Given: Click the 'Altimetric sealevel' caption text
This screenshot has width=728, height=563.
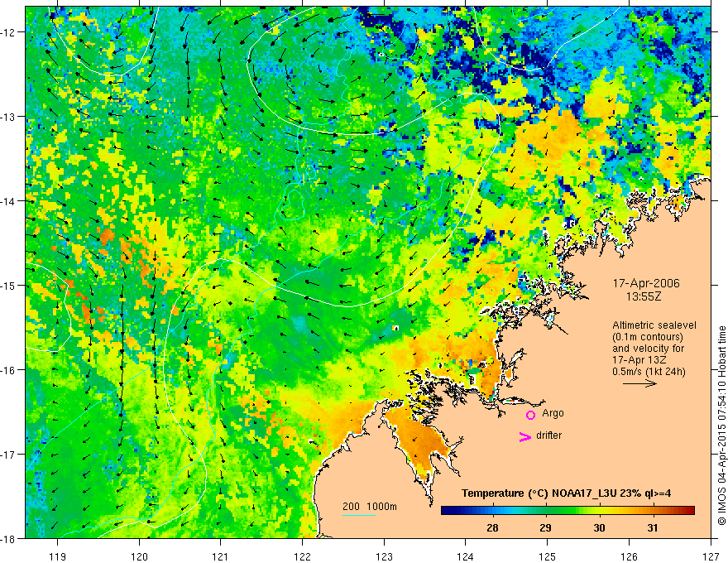Looking at the screenshot, I should coord(654,325).
